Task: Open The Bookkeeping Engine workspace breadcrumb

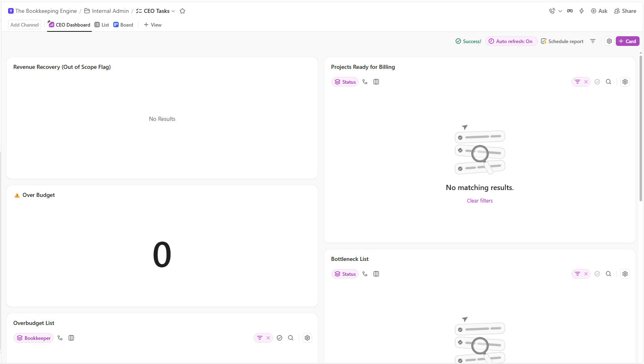Action: [42, 11]
